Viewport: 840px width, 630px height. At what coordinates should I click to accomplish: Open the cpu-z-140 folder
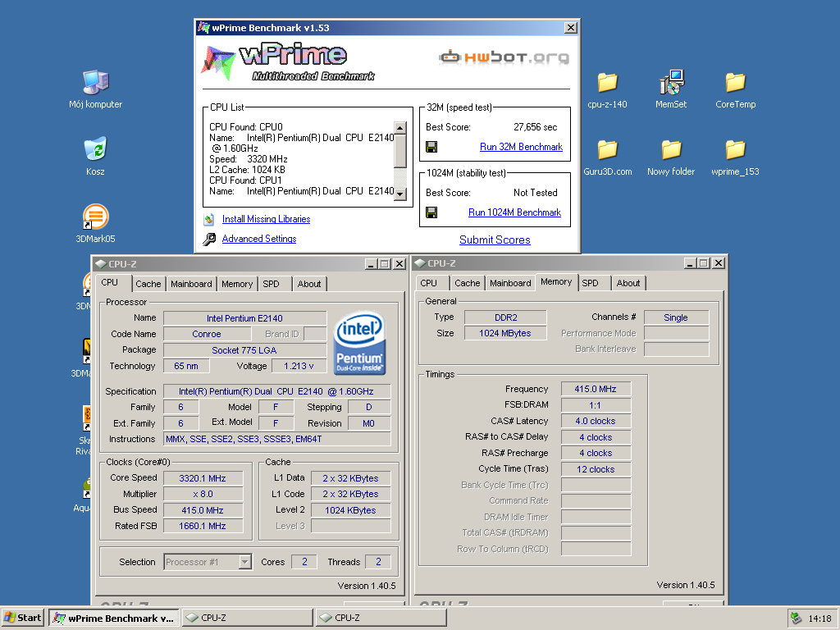(608, 83)
